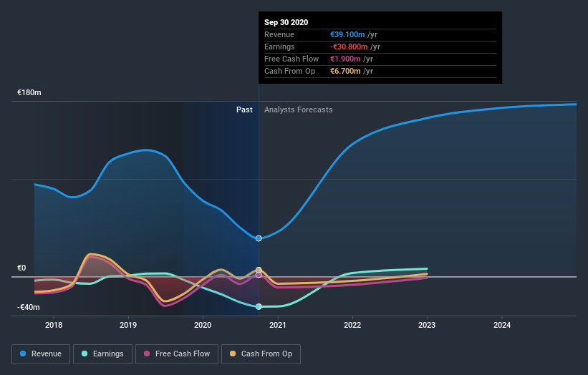The height and width of the screenshot is (375, 588).
Task: Click the Revenue data point marker on Sep 30 2020
Action: coord(259,238)
